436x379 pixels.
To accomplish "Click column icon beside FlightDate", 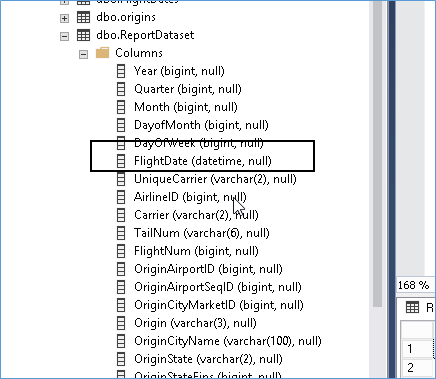I will pos(121,161).
